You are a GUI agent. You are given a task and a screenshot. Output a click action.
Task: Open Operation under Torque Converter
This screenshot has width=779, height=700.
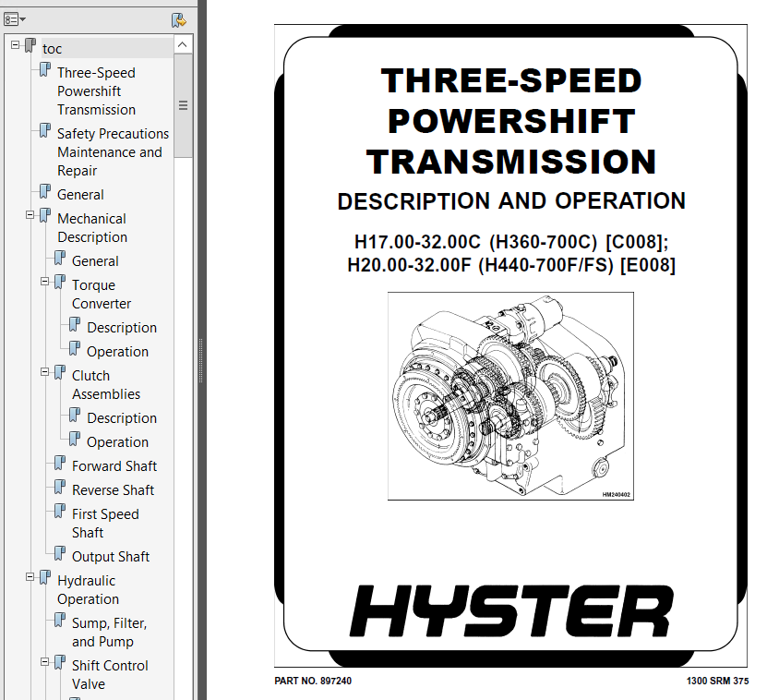(118, 352)
